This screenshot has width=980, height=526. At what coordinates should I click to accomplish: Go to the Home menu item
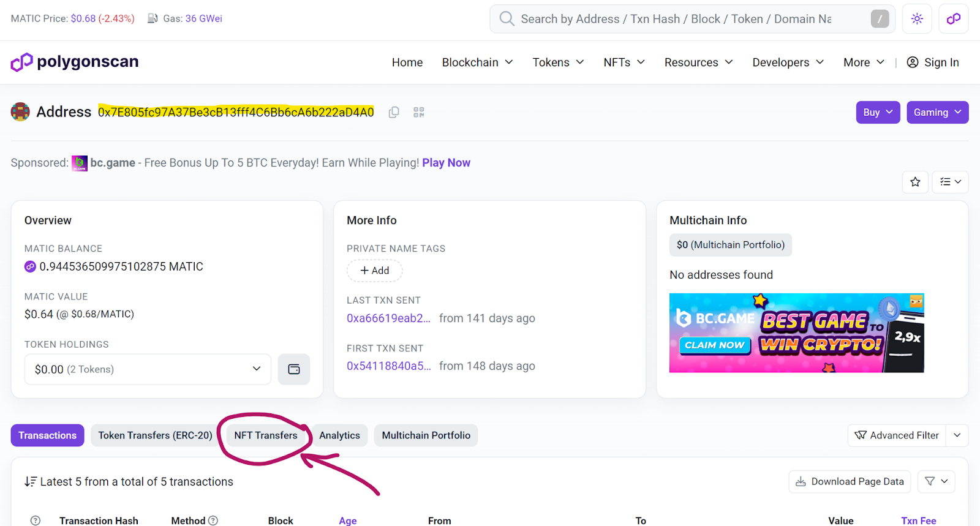point(407,62)
